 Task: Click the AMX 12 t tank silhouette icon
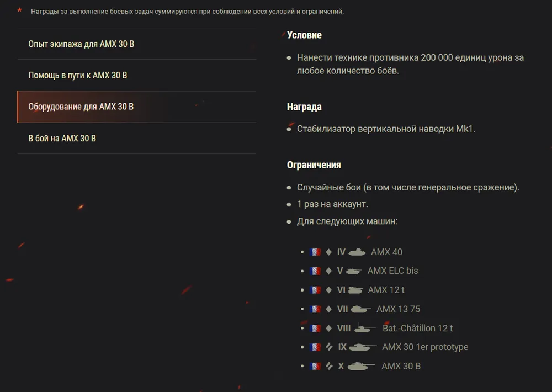point(355,290)
